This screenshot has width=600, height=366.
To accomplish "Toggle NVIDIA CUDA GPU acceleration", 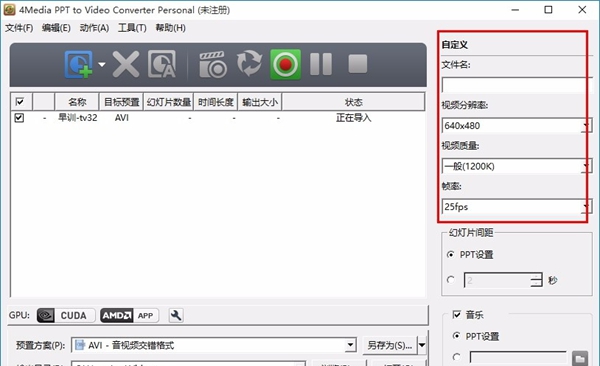I will (x=65, y=315).
